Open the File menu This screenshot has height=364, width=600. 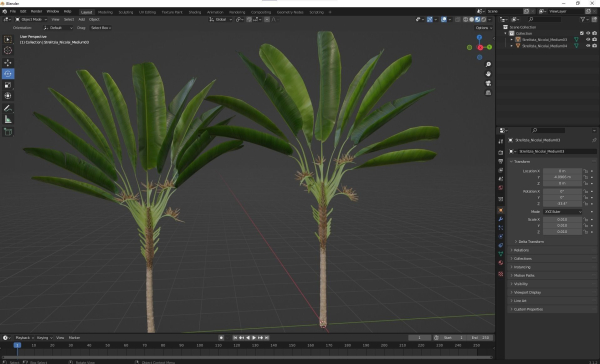(13, 11)
